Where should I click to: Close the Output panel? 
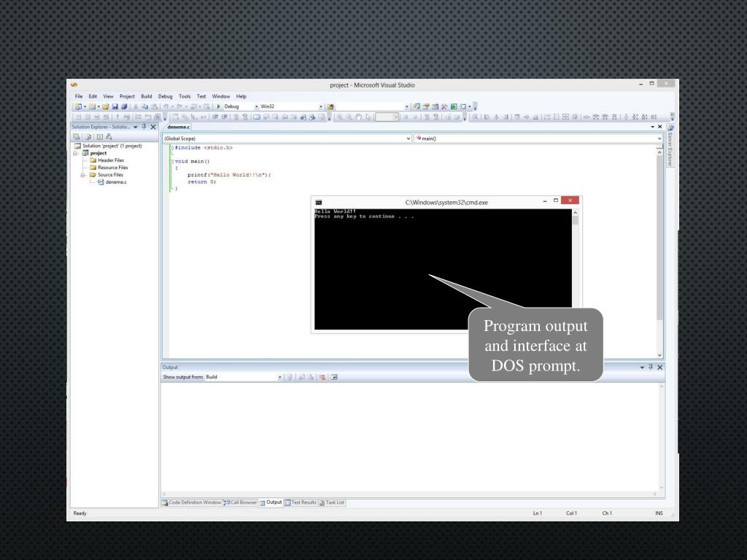(659, 367)
